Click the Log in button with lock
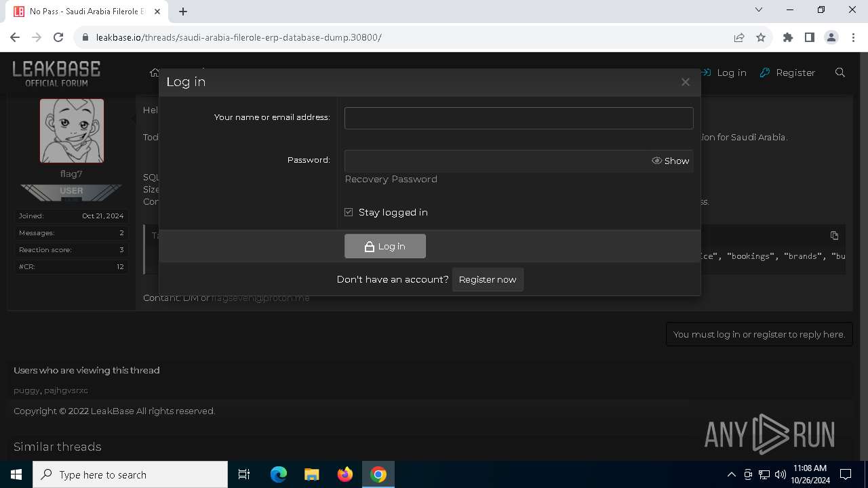 pyautogui.click(x=385, y=246)
